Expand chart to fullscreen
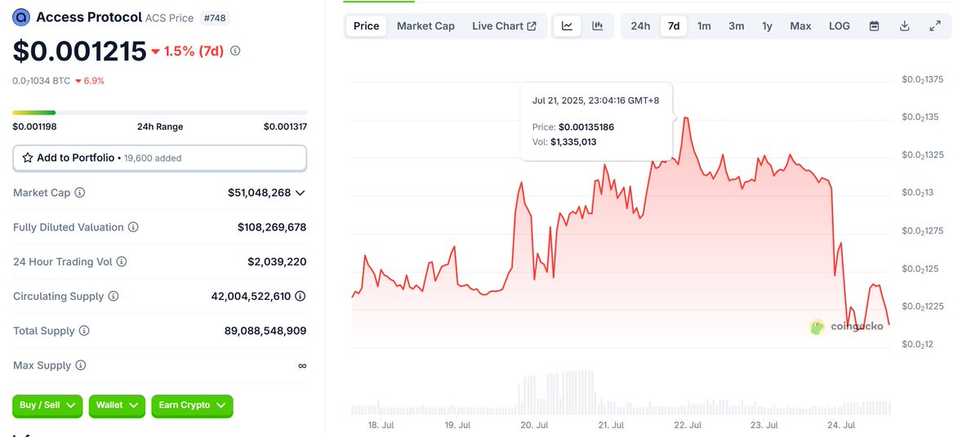980x437 pixels. tap(935, 26)
